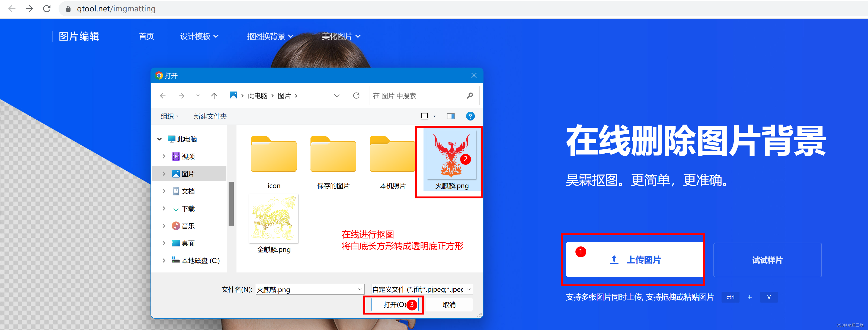The height and width of the screenshot is (330, 868).
Task: Click the dialog's up-folder arrow icon
Action: (x=214, y=96)
